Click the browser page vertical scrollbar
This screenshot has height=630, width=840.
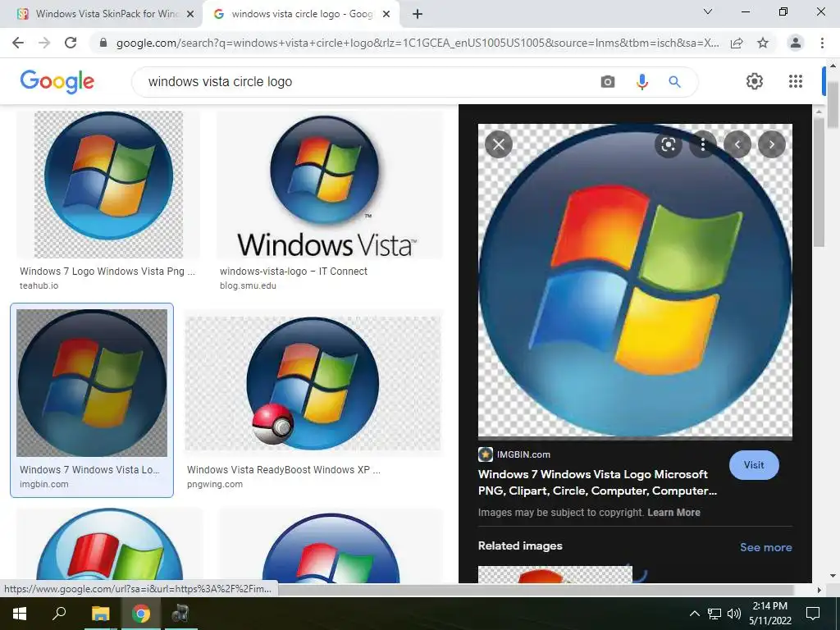(x=833, y=104)
